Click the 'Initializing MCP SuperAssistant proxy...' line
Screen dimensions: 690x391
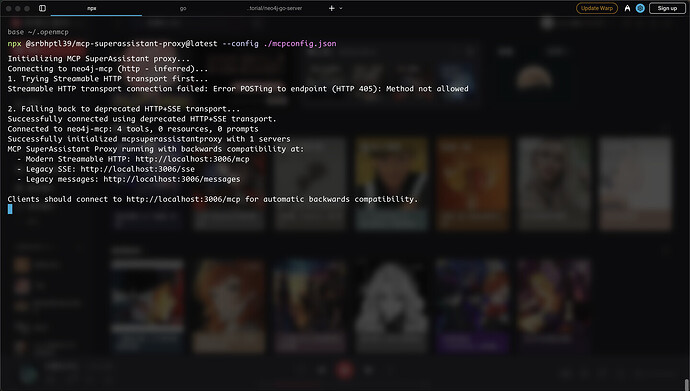99,58
